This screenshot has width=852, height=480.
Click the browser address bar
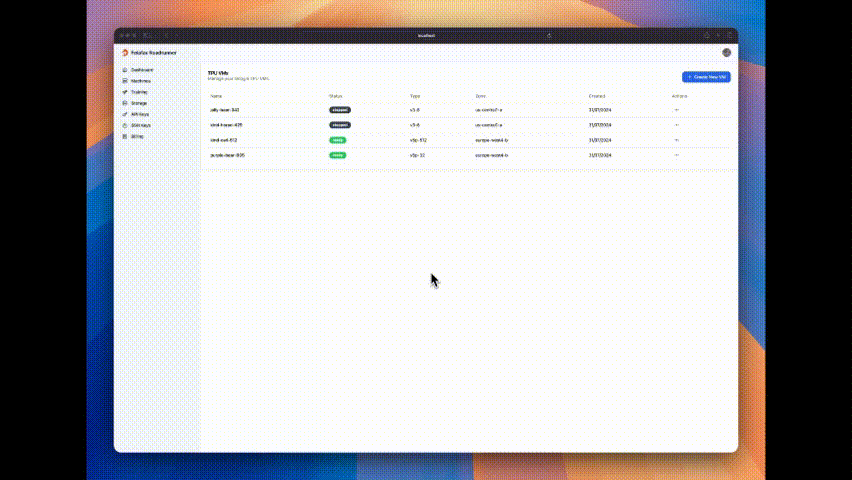[426, 35]
